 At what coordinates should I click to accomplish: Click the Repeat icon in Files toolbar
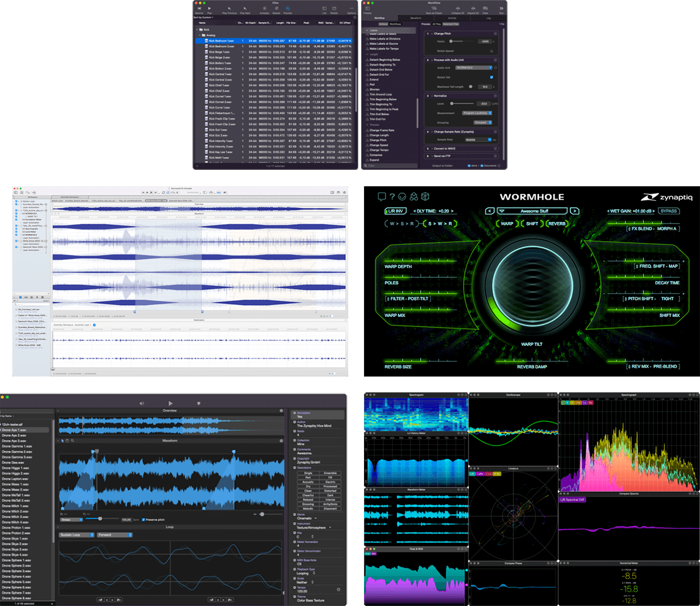pos(276,9)
